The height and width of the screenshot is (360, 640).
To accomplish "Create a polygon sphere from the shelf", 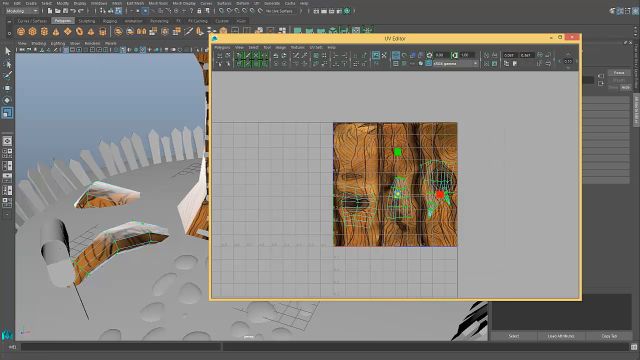I will (21, 31).
